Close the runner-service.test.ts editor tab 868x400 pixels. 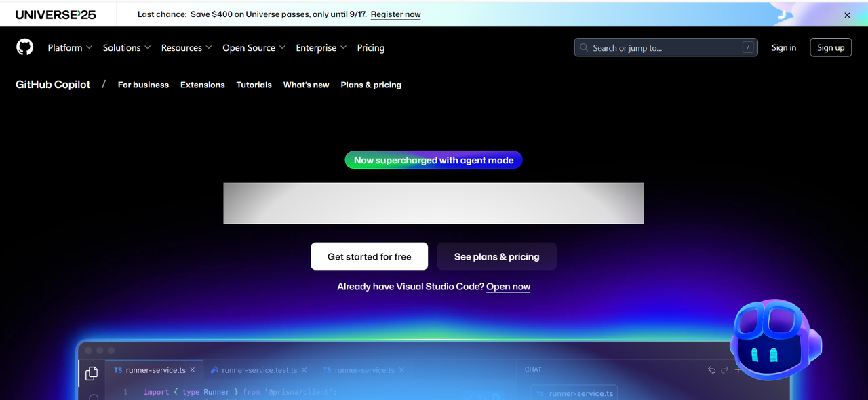[304, 370]
